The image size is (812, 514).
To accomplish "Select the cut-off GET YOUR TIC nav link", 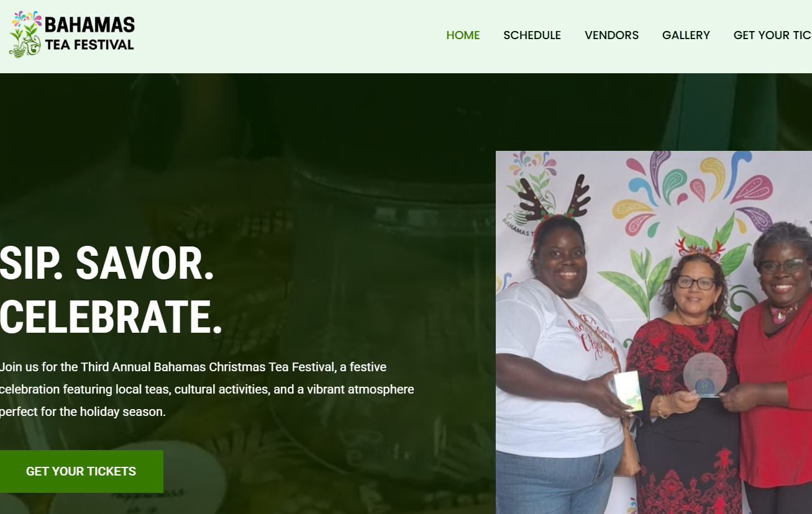I will pyautogui.click(x=772, y=35).
